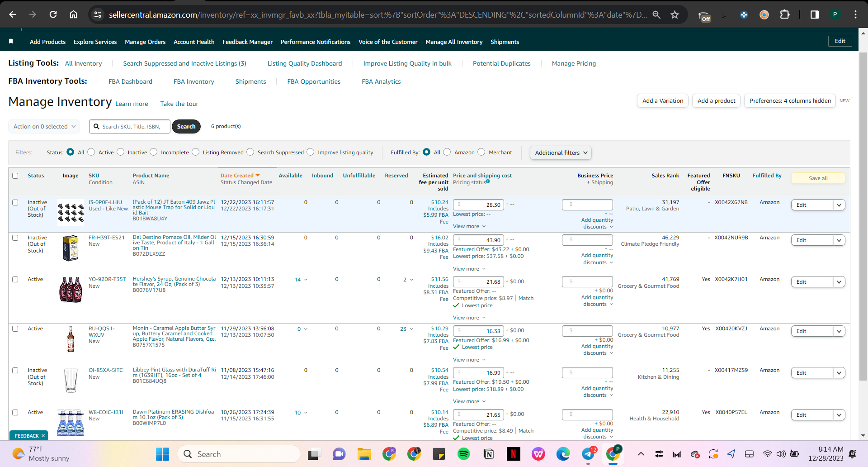Open Feedback Manager in the top menu

(x=248, y=42)
